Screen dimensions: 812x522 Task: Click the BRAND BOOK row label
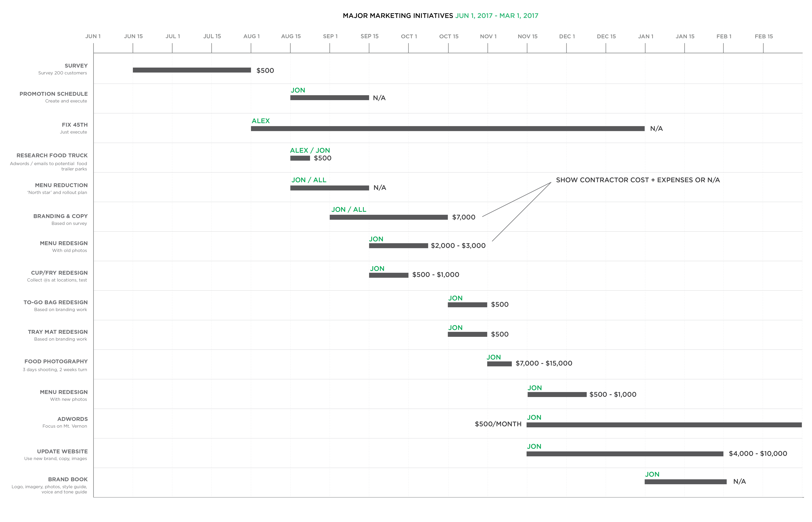click(68, 479)
